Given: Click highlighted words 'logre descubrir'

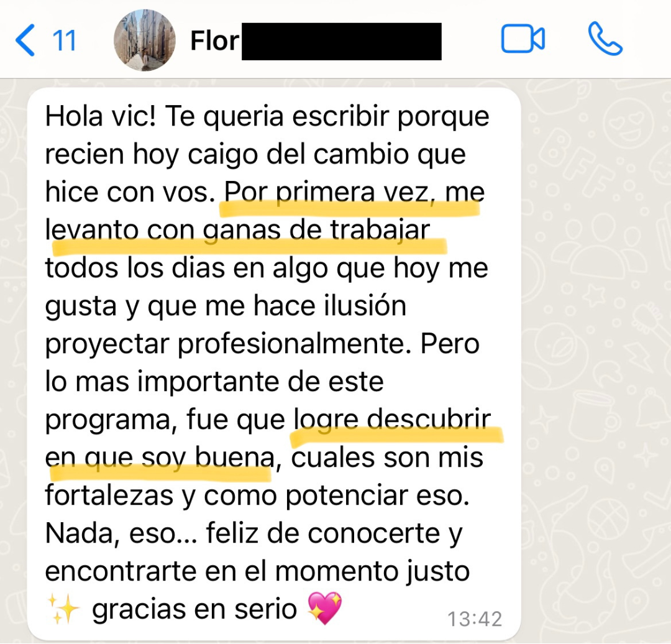Looking at the screenshot, I should coord(393,419).
